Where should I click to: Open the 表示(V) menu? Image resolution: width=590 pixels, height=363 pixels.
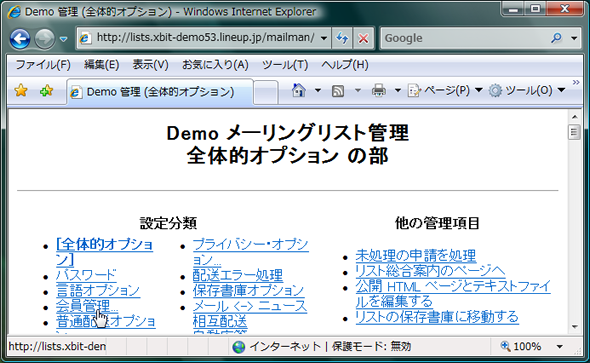(150, 65)
